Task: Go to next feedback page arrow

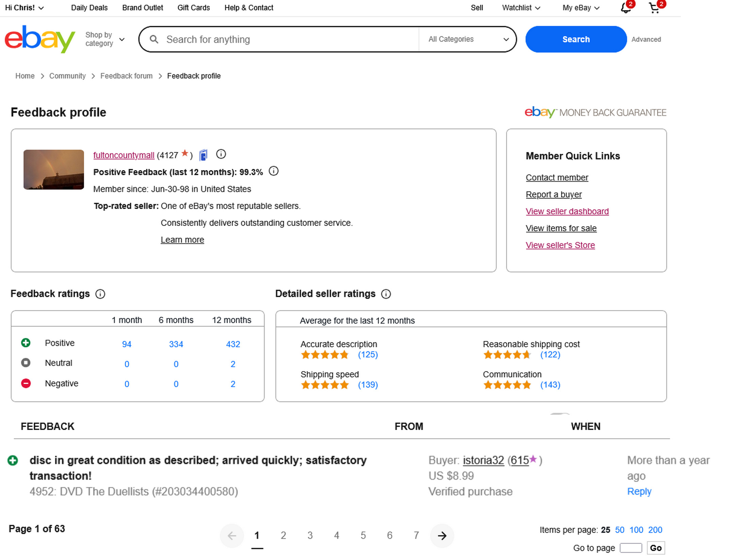Action: tap(442, 536)
